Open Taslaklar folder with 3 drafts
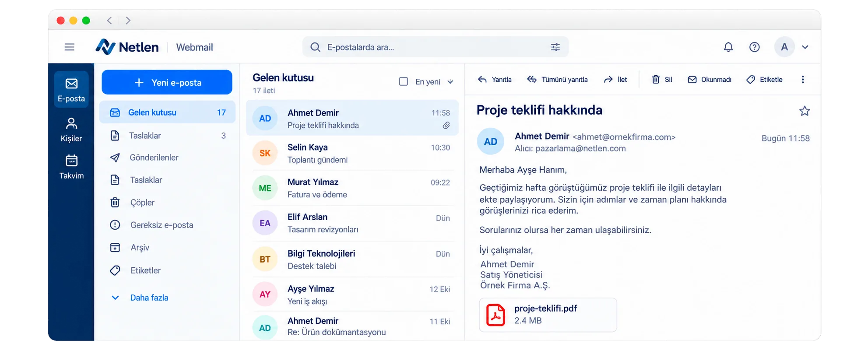The image size is (868, 347). click(167, 136)
